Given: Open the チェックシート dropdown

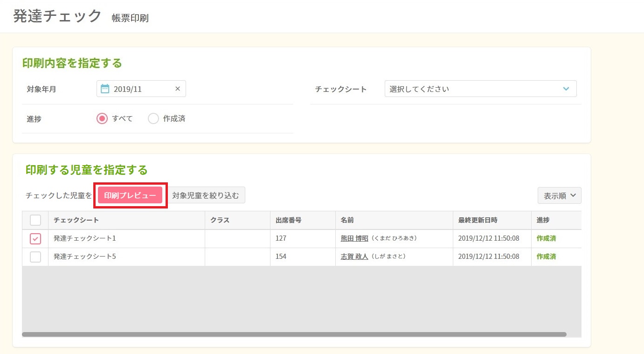Looking at the screenshot, I should click(x=480, y=89).
